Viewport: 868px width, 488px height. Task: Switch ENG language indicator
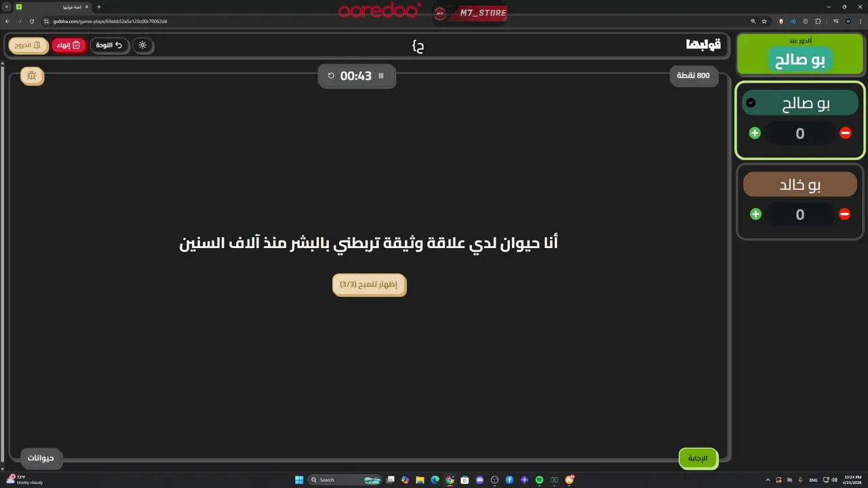813,480
